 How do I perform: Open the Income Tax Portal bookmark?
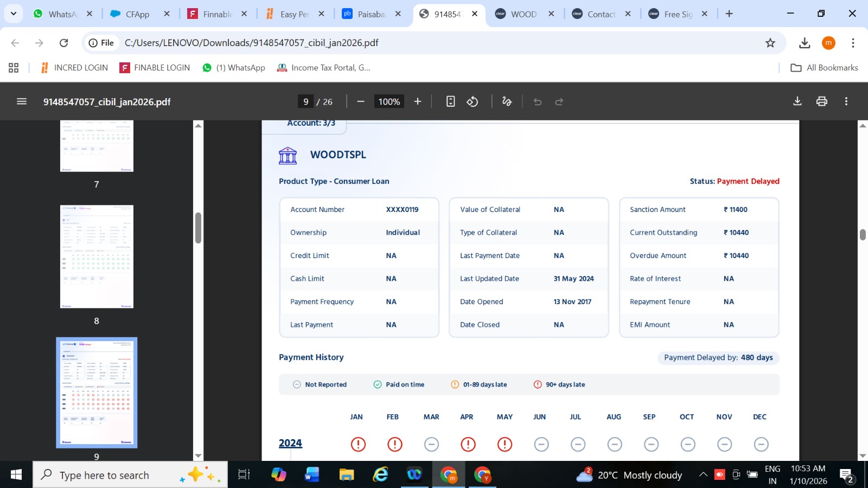click(x=324, y=68)
